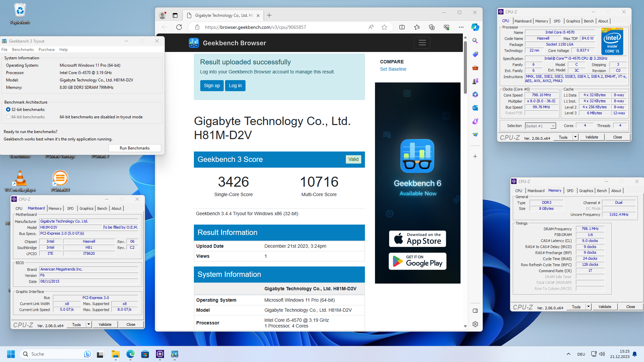The height and width of the screenshot is (362, 644).
Task: Click scrollbar down arrow in browser
Action: [x=465, y=326]
